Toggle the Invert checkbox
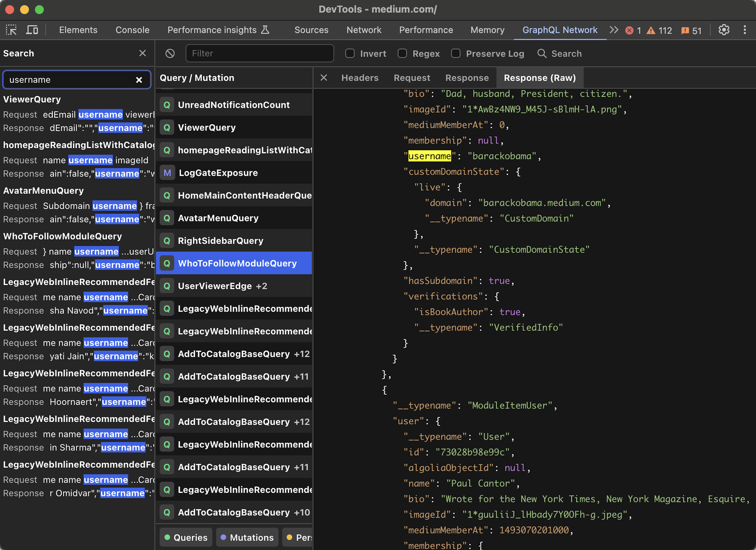This screenshot has width=756, height=550. click(350, 53)
